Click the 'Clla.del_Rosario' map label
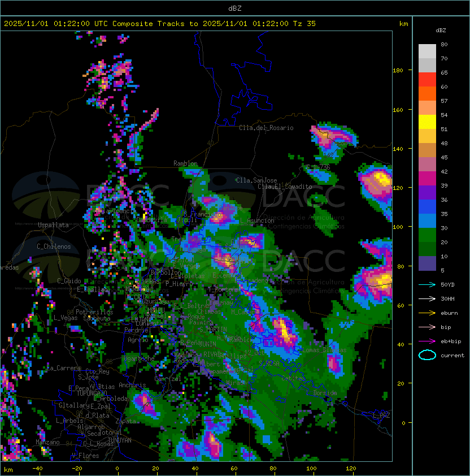Screen dimensions: 470x476 tap(266, 128)
